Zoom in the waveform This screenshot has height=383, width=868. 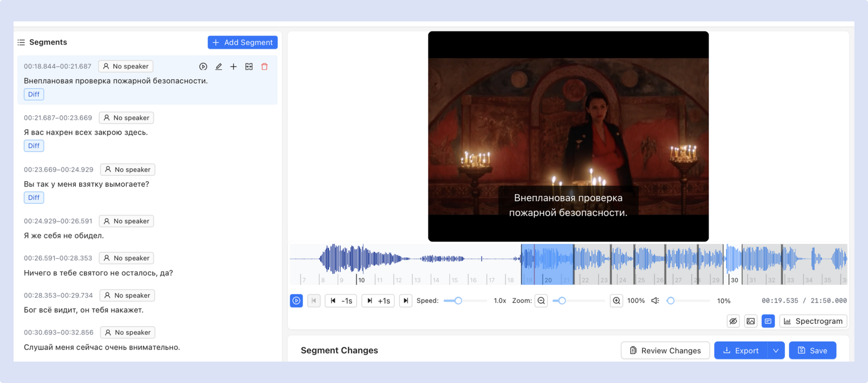(616, 300)
